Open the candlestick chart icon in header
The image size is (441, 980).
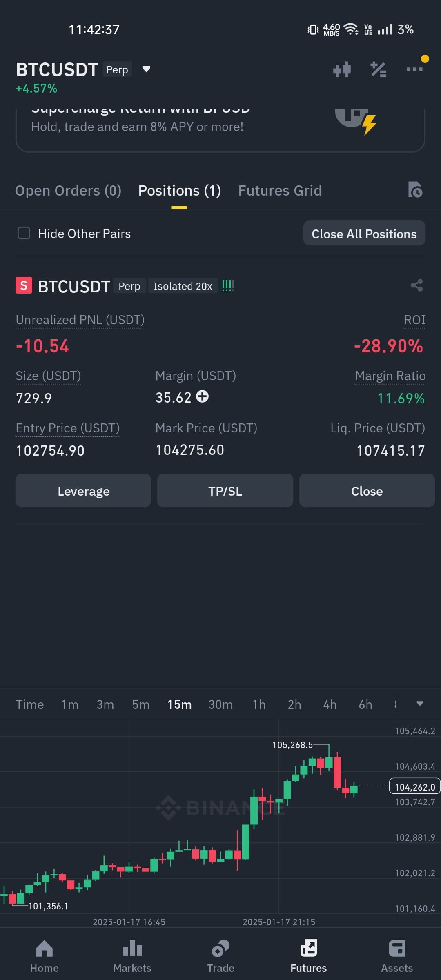[342, 69]
